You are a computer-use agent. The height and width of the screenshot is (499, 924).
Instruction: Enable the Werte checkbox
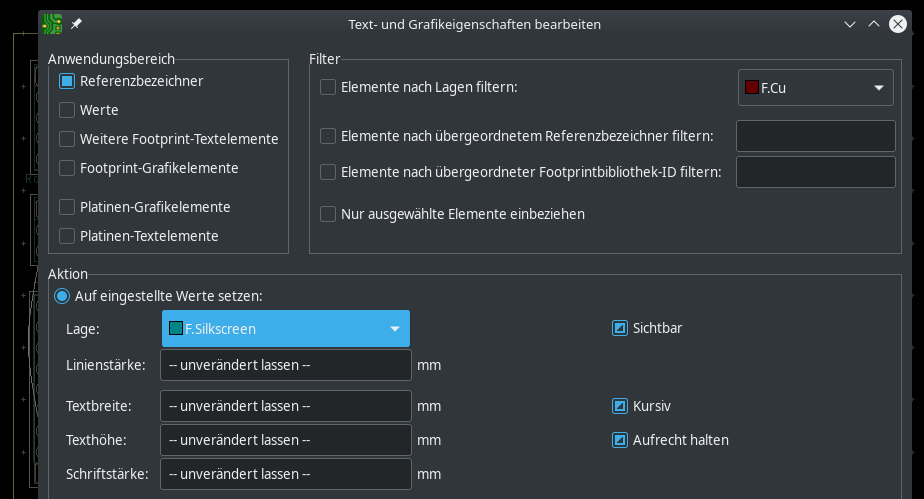[x=67, y=110]
